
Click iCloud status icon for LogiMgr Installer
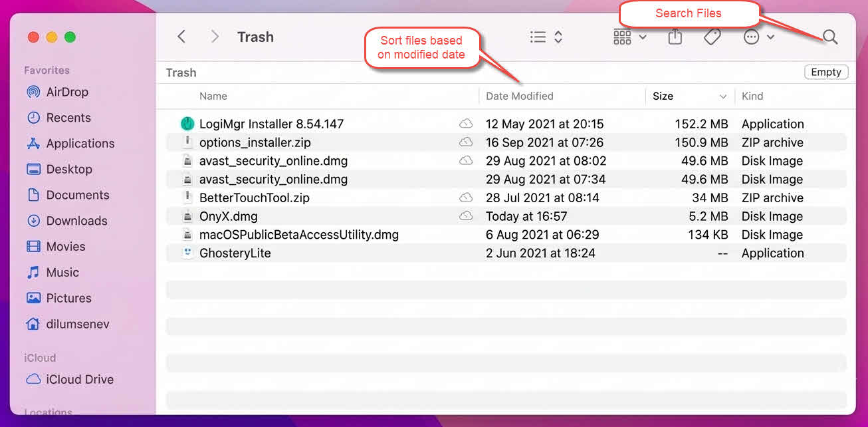coord(466,124)
